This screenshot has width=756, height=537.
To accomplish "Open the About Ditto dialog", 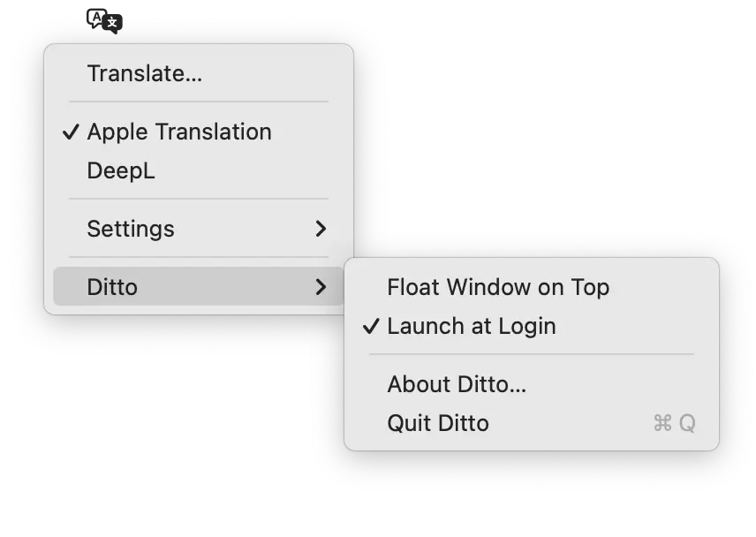I will click(x=457, y=384).
